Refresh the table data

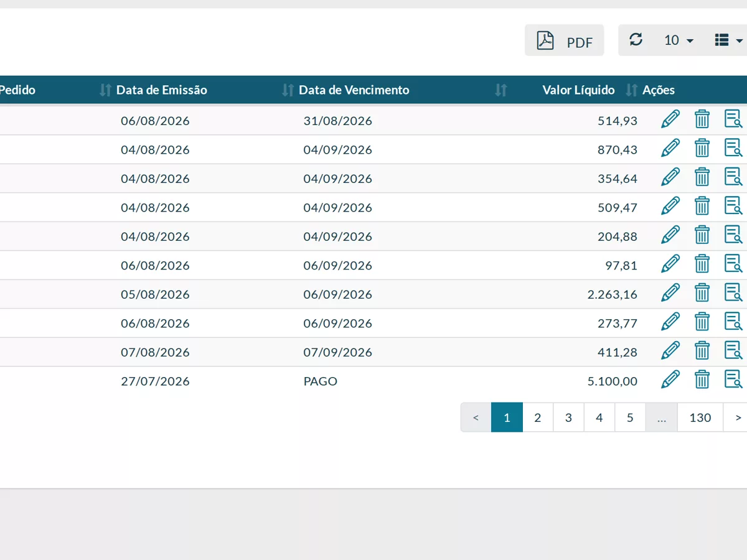click(636, 40)
